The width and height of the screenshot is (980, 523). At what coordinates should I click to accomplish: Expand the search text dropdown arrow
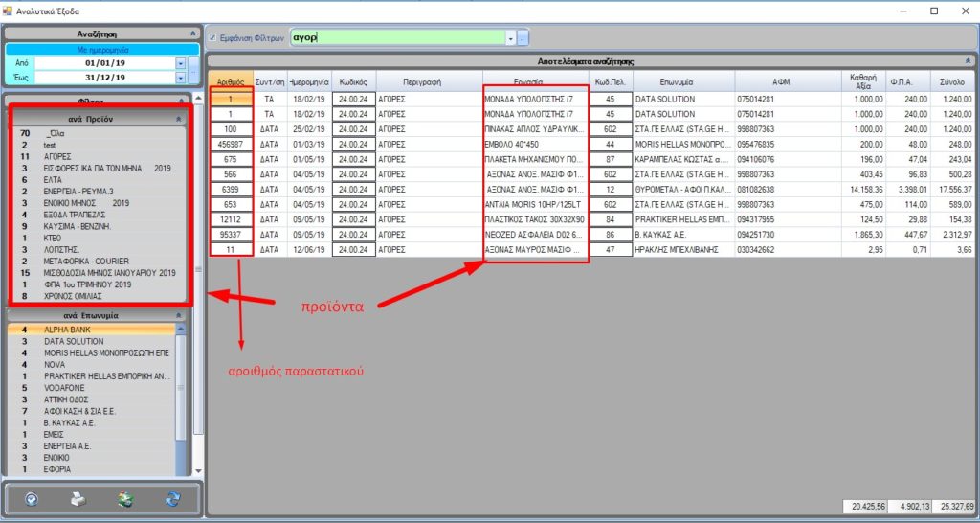click(510, 38)
